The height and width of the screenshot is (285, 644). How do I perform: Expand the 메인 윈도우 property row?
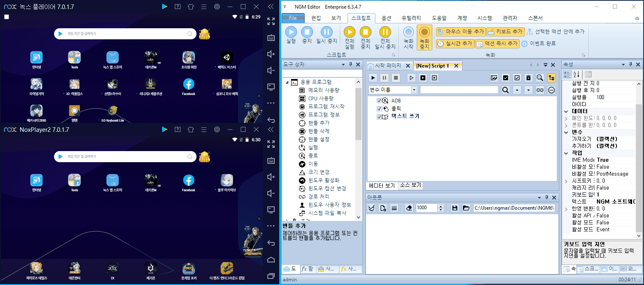(x=566, y=118)
